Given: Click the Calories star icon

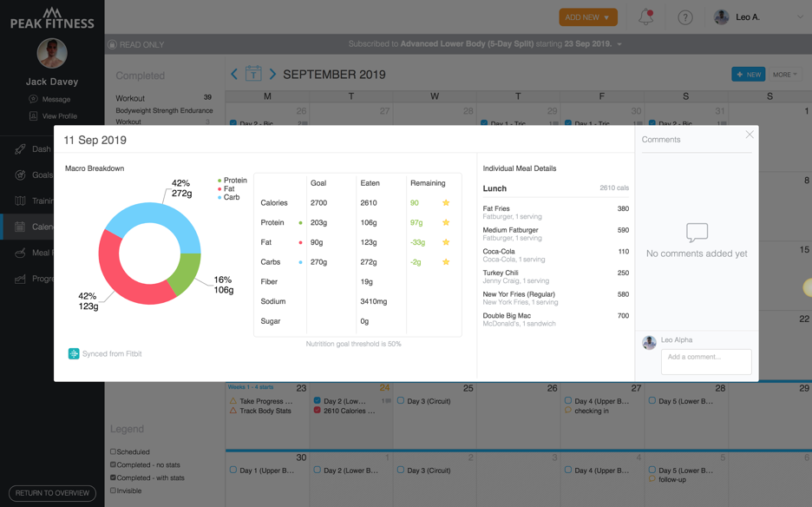Looking at the screenshot, I should (446, 202).
